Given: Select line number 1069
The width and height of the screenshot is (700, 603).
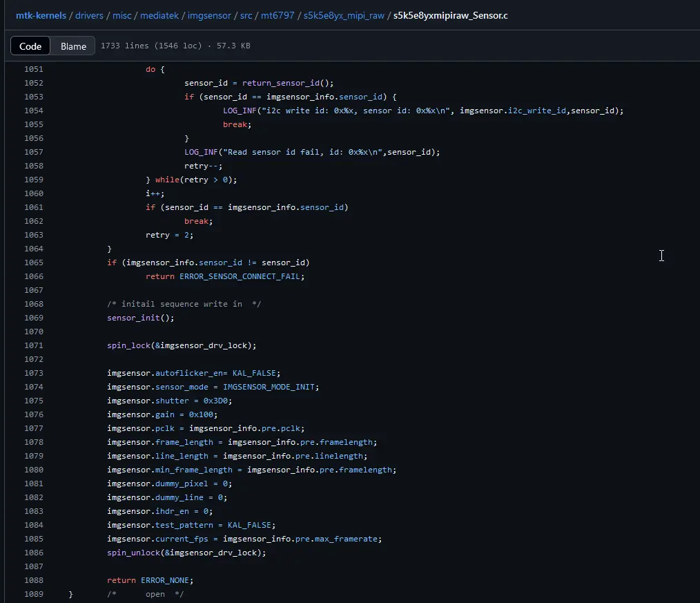Looking at the screenshot, I should coord(34,318).
